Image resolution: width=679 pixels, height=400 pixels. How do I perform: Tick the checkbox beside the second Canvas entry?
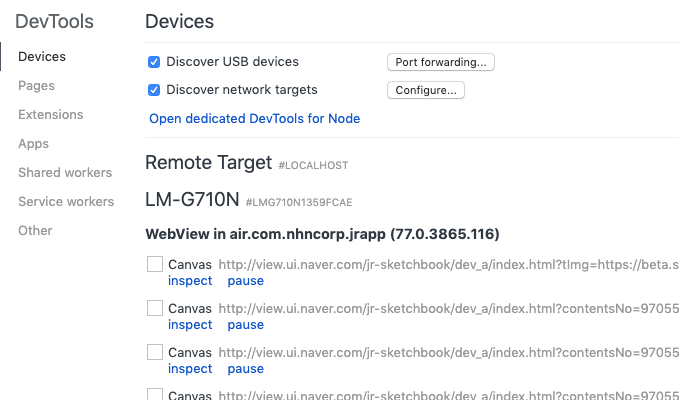(x=155, y=309)
